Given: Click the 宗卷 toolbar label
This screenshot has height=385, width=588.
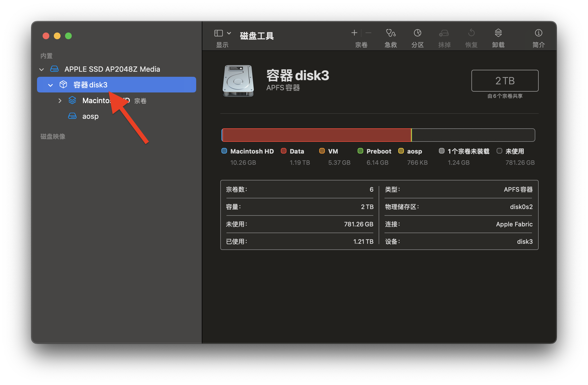Looking at the screenshot, I should coord(361,45).
